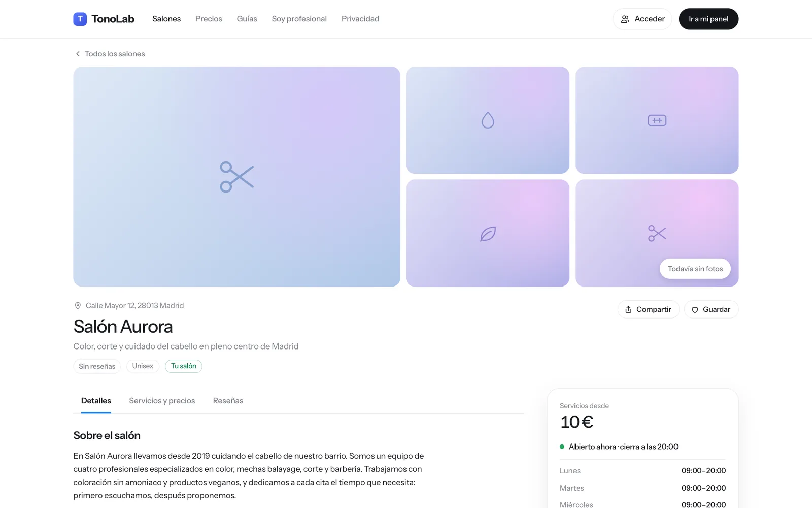This screenshot has width=812, height=508.
Task: Open Soy profesional page
Action: 299,19
